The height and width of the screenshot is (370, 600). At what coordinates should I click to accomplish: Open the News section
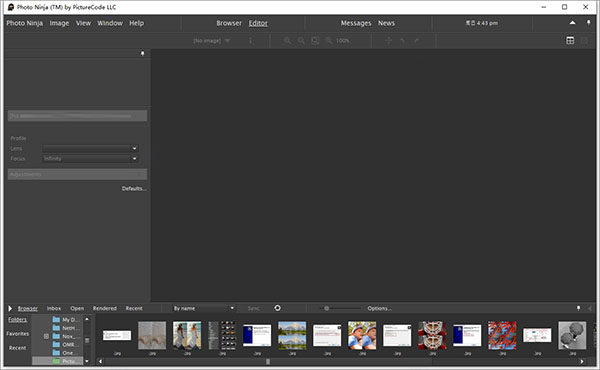pyautogui.click(x=386, y=23)
